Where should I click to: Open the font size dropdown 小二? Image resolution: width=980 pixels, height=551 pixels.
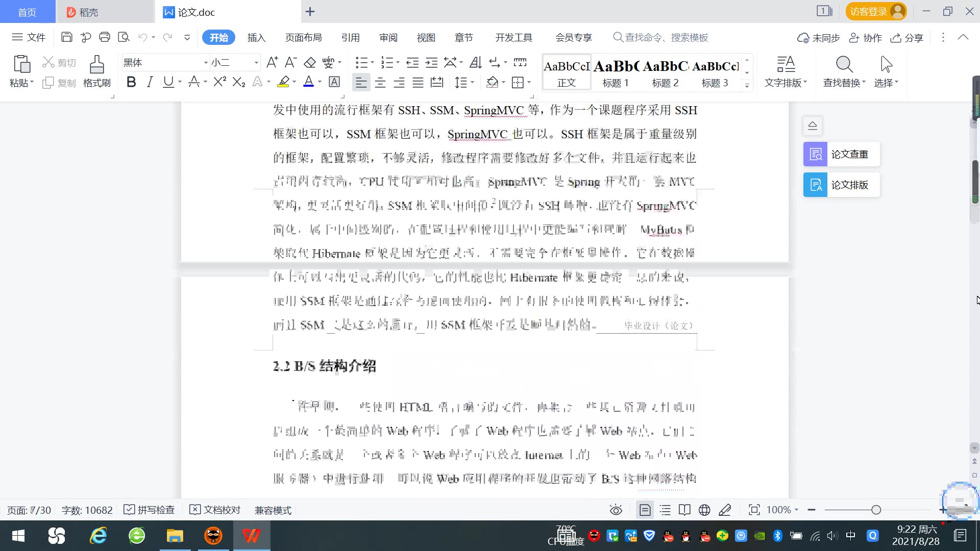click(256, 63)
